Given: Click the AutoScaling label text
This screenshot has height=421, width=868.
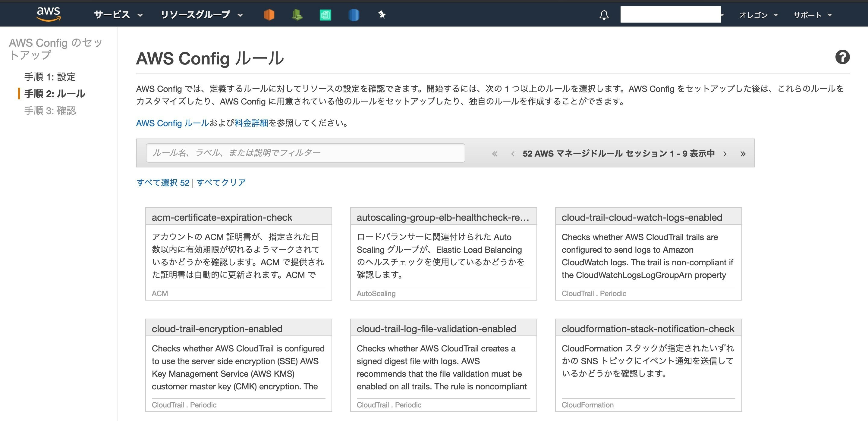Looking at the screenshot, I should pos(376,293).
